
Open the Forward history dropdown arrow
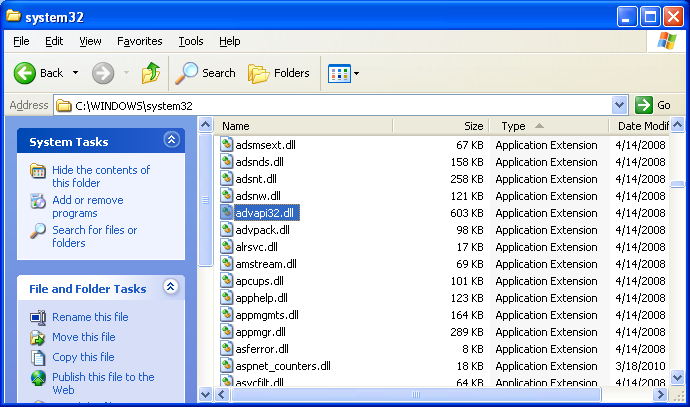127,73
